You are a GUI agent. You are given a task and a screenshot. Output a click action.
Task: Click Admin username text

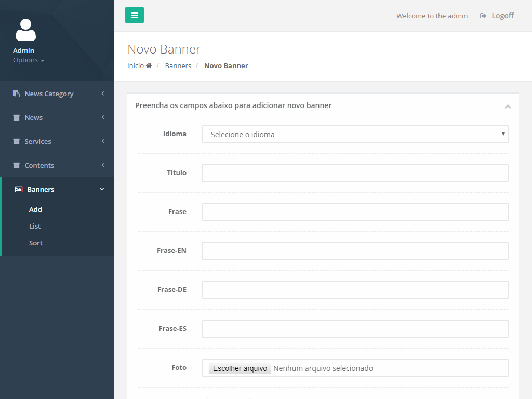coord(23,50)
